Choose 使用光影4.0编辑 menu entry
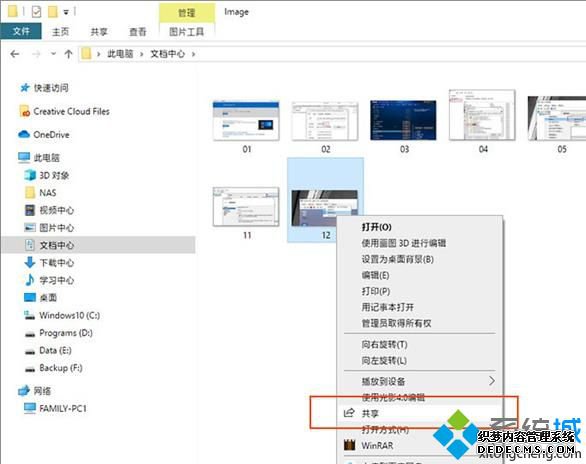This screenshot has height=464, width=586. [420, 398]
